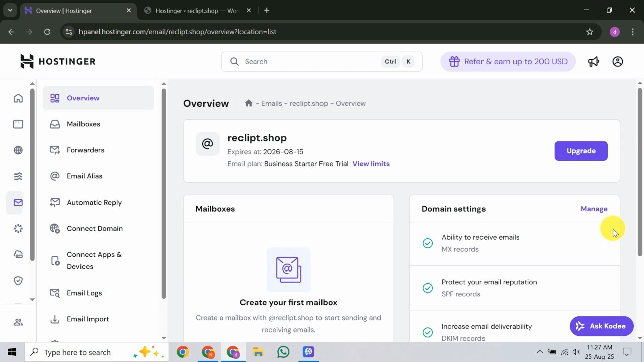Image resolution: width=644 pixels, height=362 pixels.
Task: Open the account profile icon in the Hostinger header
Action: coord(618,61)
